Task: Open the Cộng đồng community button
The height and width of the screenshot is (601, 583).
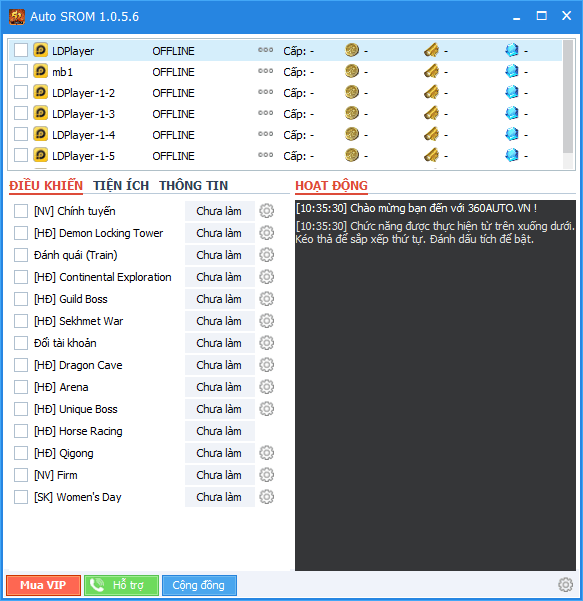Action: click(199, 585)
